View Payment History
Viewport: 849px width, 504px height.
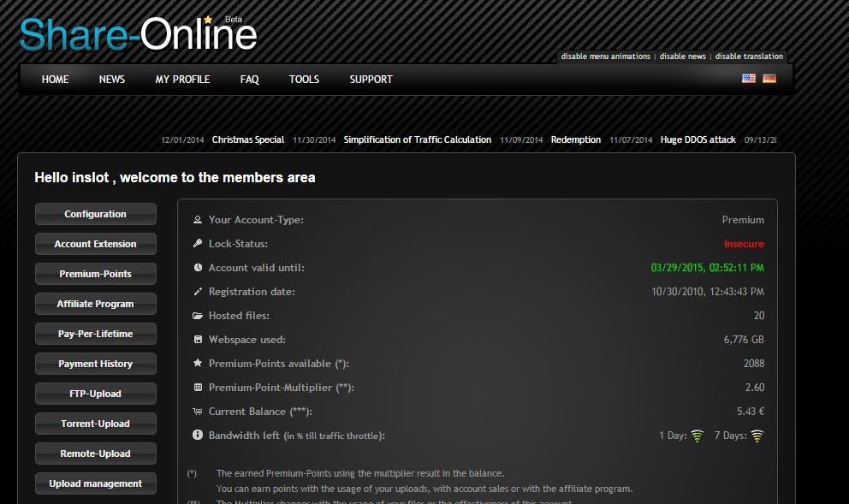[95, 364]
